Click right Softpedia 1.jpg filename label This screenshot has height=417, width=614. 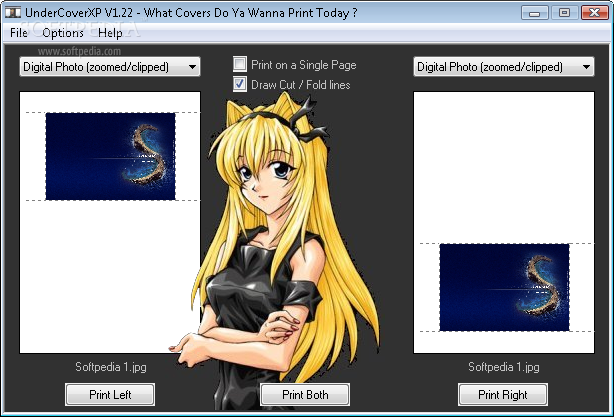tap(504, 367)
